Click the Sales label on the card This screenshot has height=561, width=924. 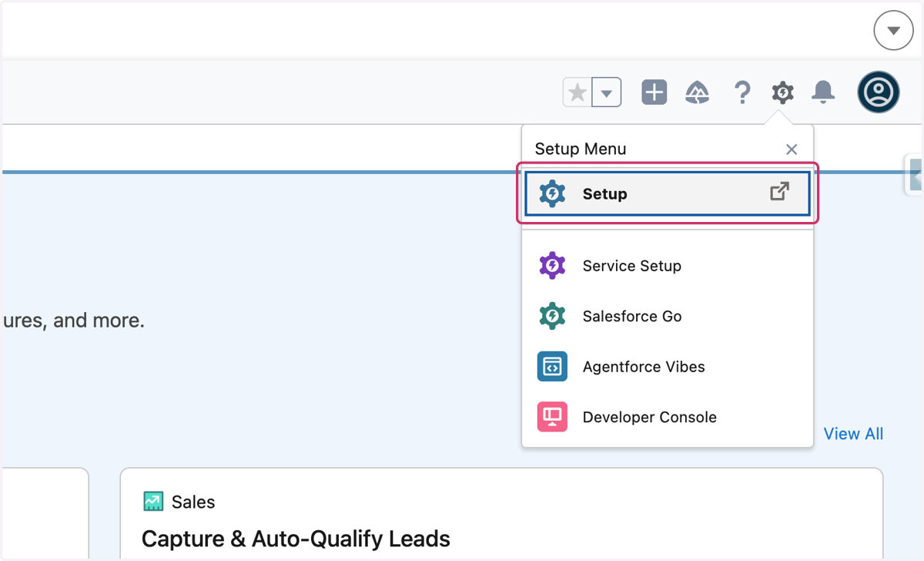point(193,502)
